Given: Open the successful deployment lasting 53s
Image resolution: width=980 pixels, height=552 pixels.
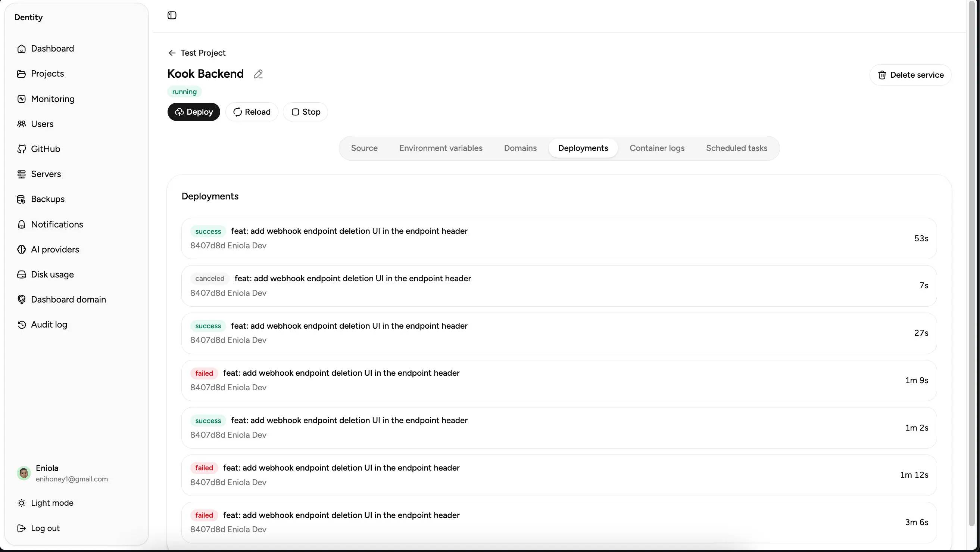Looking at the screenshot, I should point(559,238).
